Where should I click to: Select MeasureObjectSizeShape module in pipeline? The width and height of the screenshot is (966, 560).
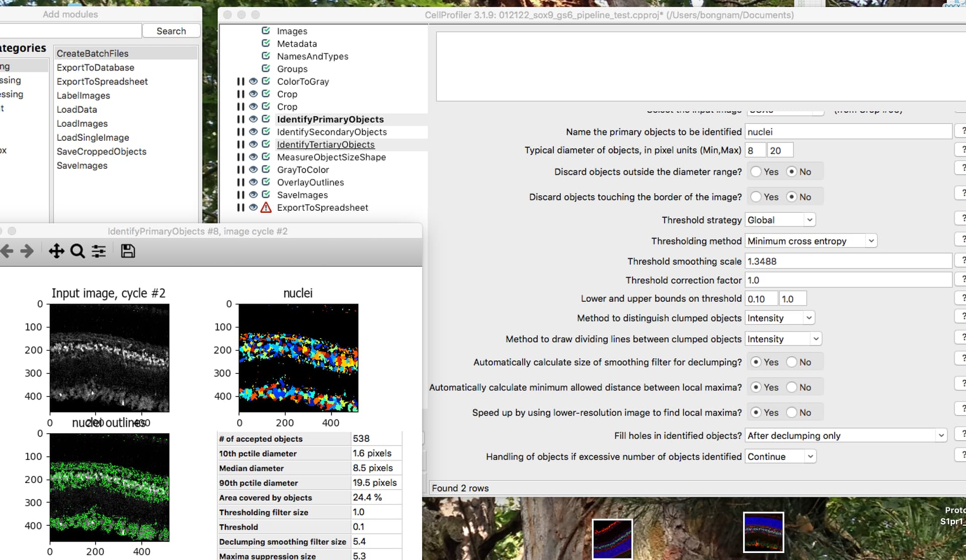(x=331, y=157)
